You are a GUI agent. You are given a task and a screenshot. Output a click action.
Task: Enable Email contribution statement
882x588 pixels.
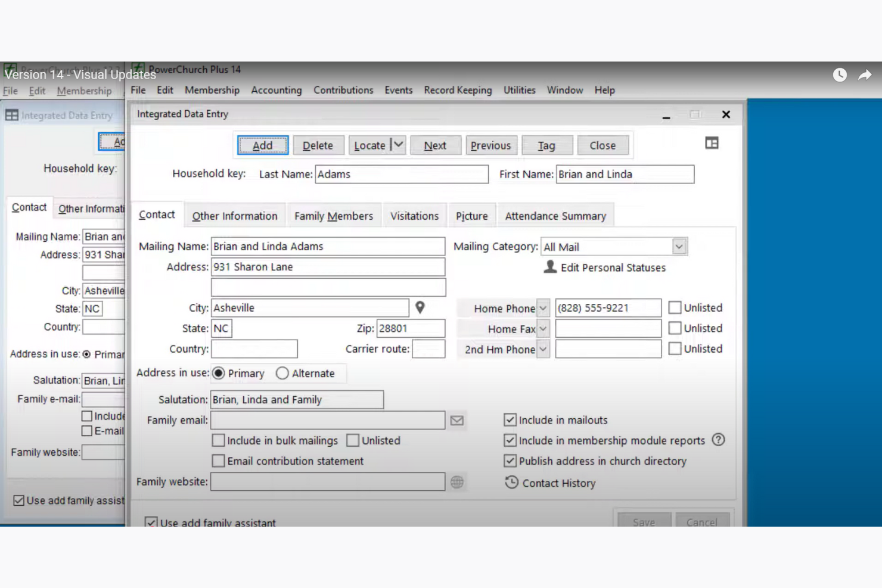[219, 461]
